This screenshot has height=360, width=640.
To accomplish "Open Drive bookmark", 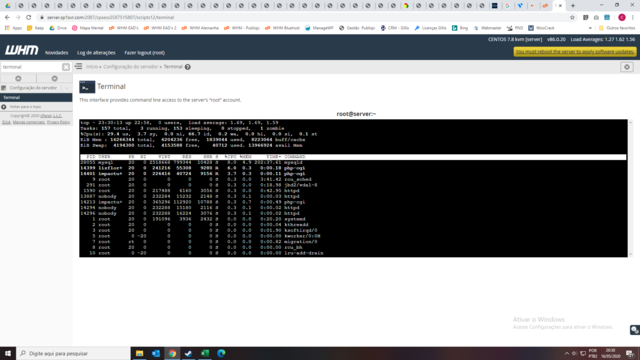I will pos(58,28).
